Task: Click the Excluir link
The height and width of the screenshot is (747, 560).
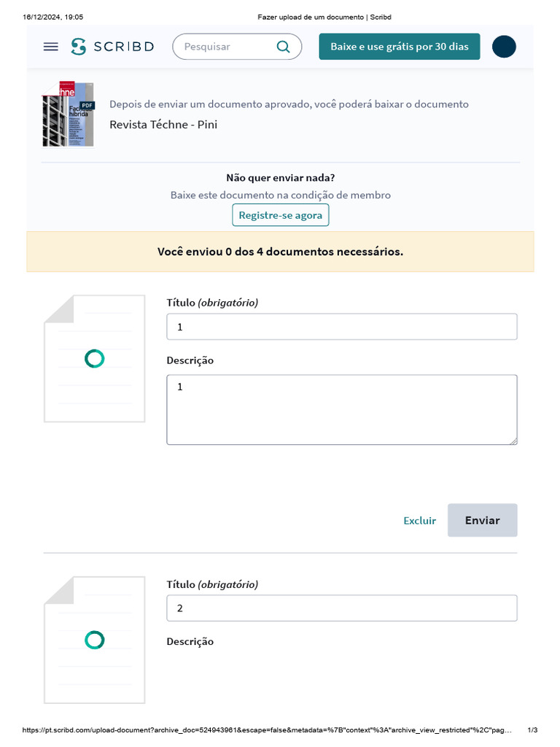Action: click(x=419, y=521)
